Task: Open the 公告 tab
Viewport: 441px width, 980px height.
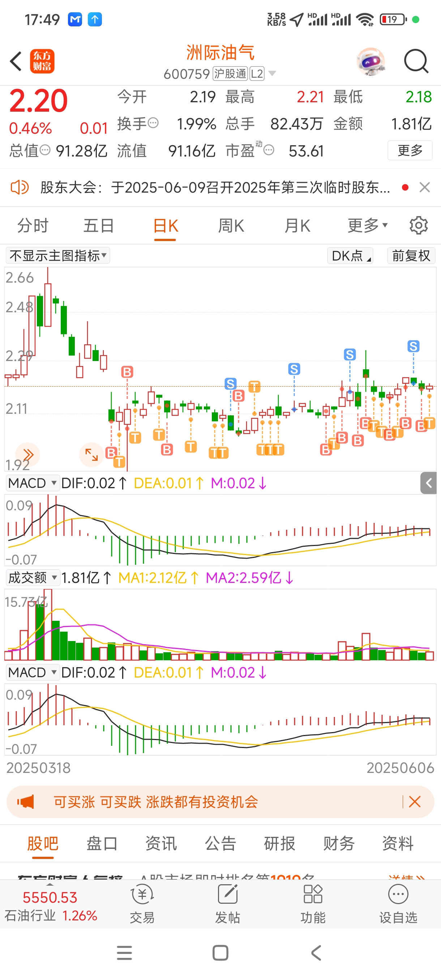Action: coord(221,843)
